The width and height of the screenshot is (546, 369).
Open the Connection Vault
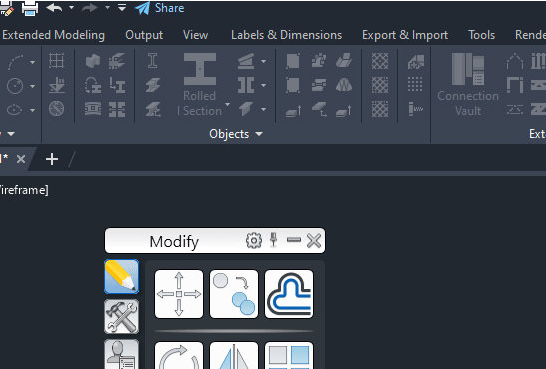(x=468, y=84)
